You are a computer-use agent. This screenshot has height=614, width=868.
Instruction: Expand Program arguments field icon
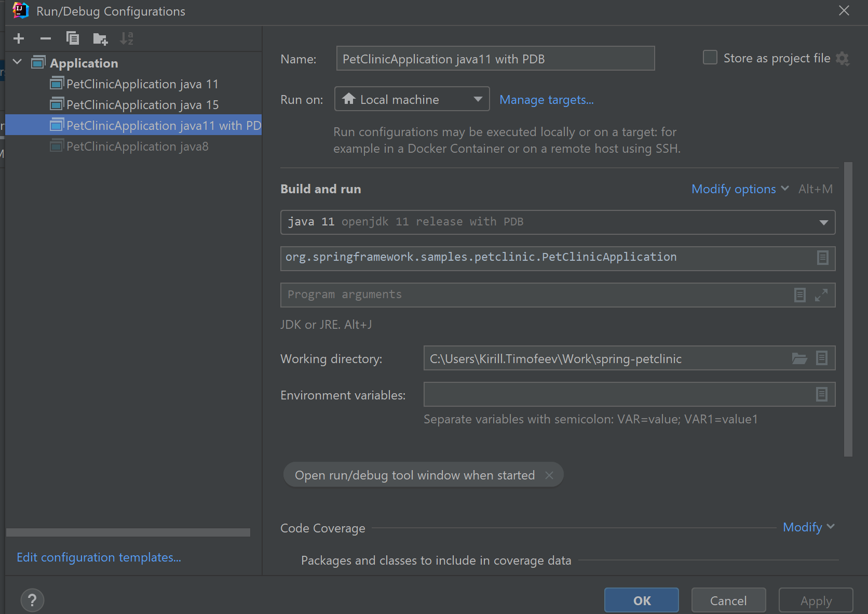point(821,295)
